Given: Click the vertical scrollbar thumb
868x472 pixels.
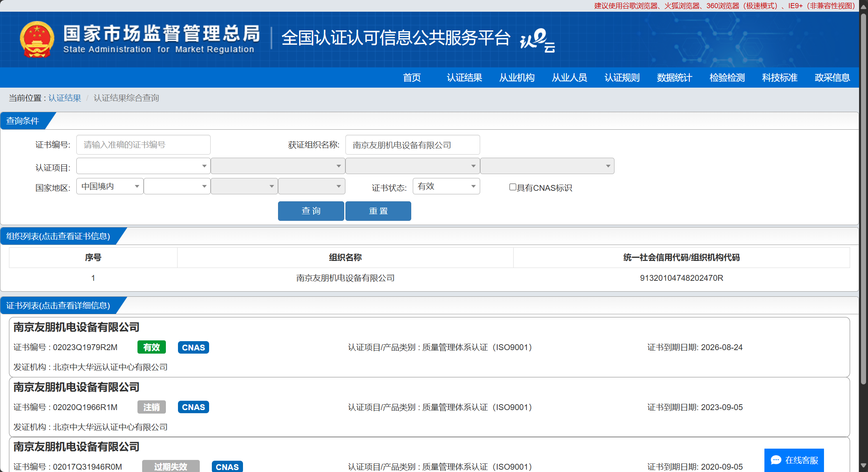Looking at the screenshot, I should point(863,199).
